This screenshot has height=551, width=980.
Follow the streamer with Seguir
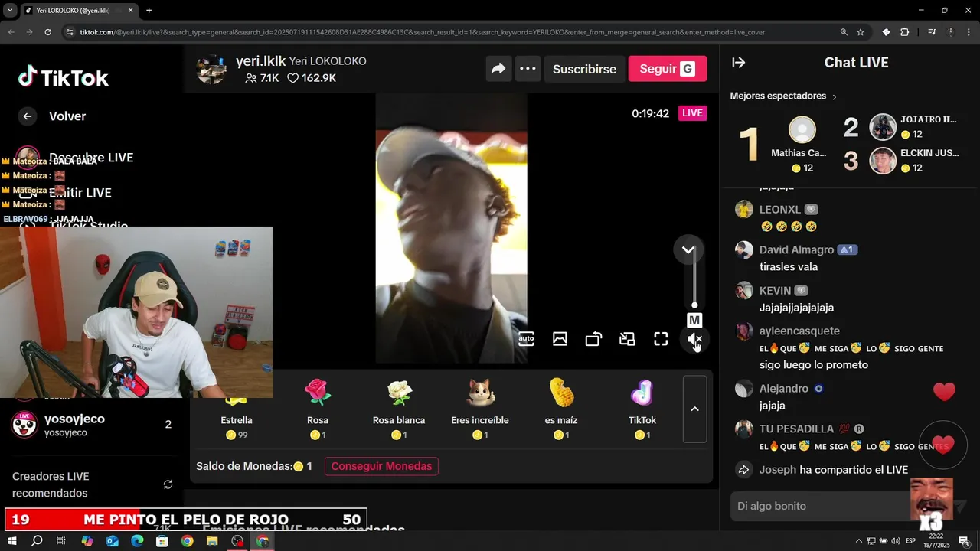pyautogui.click(x=667, y=69)
